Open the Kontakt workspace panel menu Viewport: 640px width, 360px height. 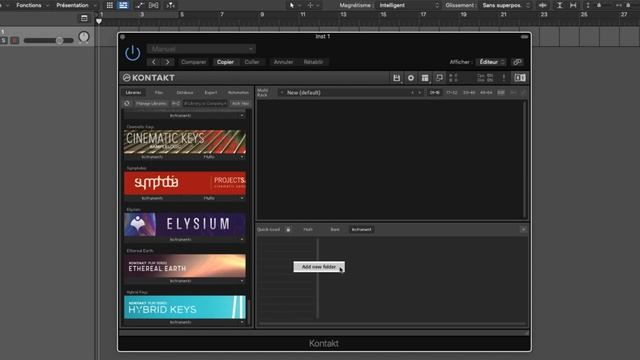(425, 78)
